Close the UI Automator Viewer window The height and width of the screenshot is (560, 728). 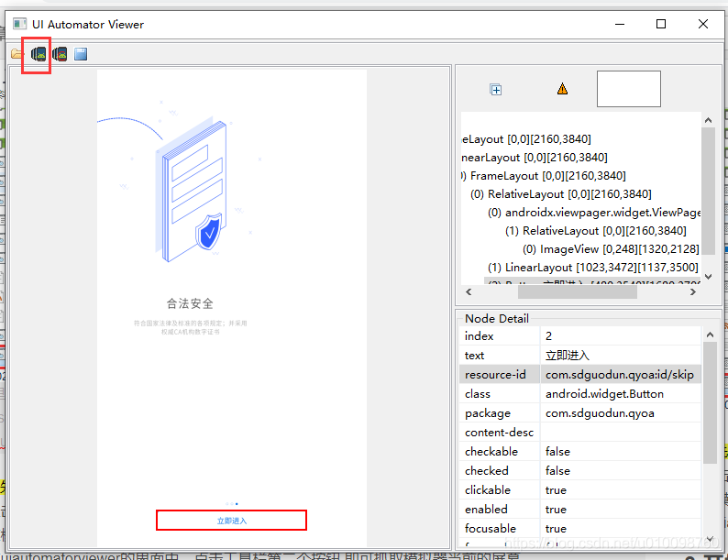[703, 24]
